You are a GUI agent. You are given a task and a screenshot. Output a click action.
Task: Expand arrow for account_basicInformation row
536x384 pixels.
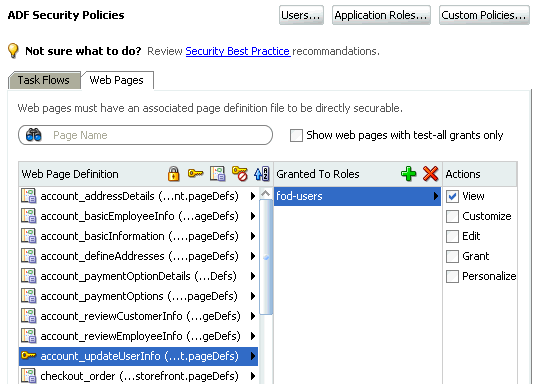[x=253, y=236]
